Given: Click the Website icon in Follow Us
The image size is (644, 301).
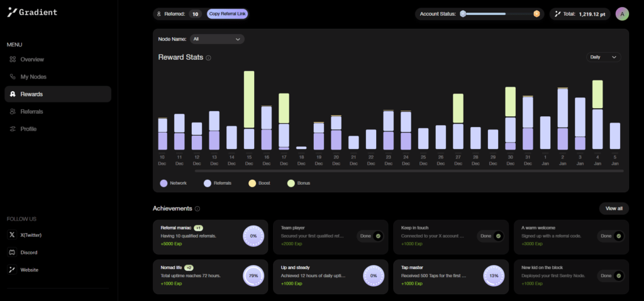Looking at the screenshot, I should (13, 270).
